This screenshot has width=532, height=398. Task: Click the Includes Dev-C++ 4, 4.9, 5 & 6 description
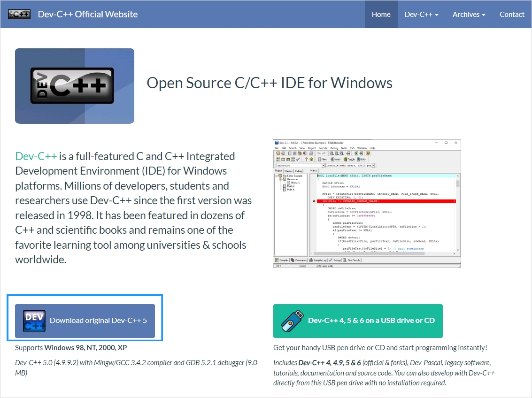384,373
